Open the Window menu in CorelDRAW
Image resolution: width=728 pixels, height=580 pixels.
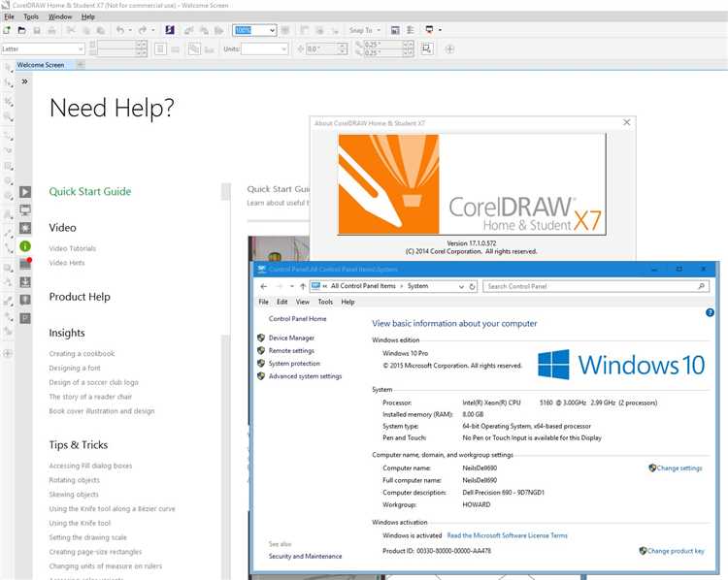60,16
